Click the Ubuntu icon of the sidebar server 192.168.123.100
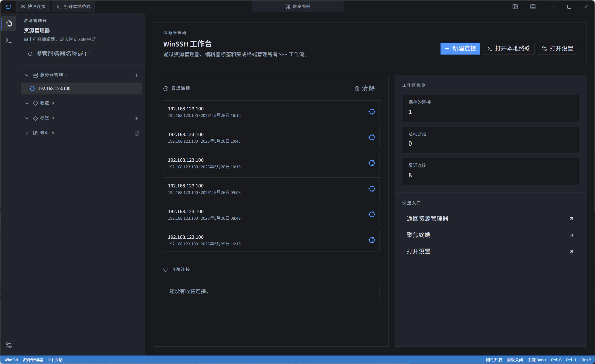595x364 pixels. coord(32,89)
